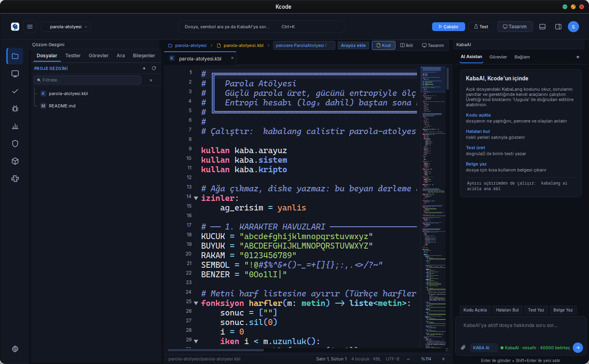The width and height of the screenshot is (589, 364).
Task: Switch editor to İkili split view
Action: click(x=407, y=45)
